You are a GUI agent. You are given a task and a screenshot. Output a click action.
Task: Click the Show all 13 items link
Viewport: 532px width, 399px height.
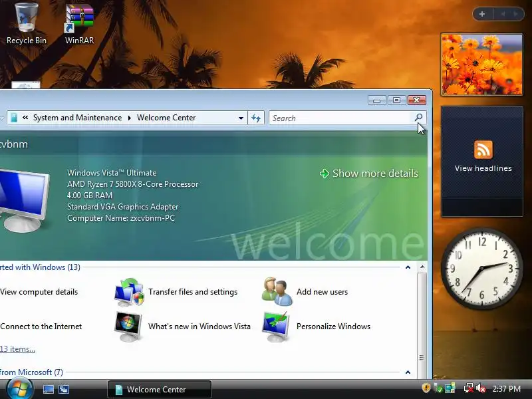coord(17,348)
